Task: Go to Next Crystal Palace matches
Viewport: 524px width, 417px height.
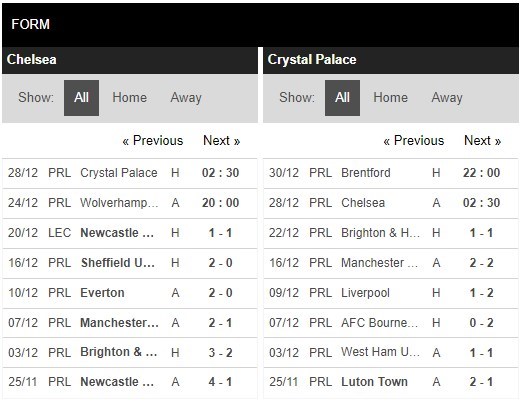Action: click(483, 140)
